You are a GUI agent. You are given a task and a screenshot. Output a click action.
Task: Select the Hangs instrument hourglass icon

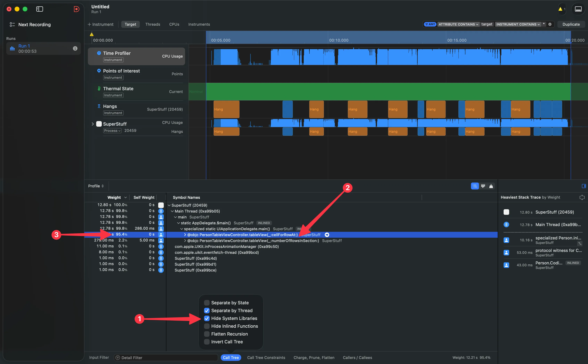[99, 106]
